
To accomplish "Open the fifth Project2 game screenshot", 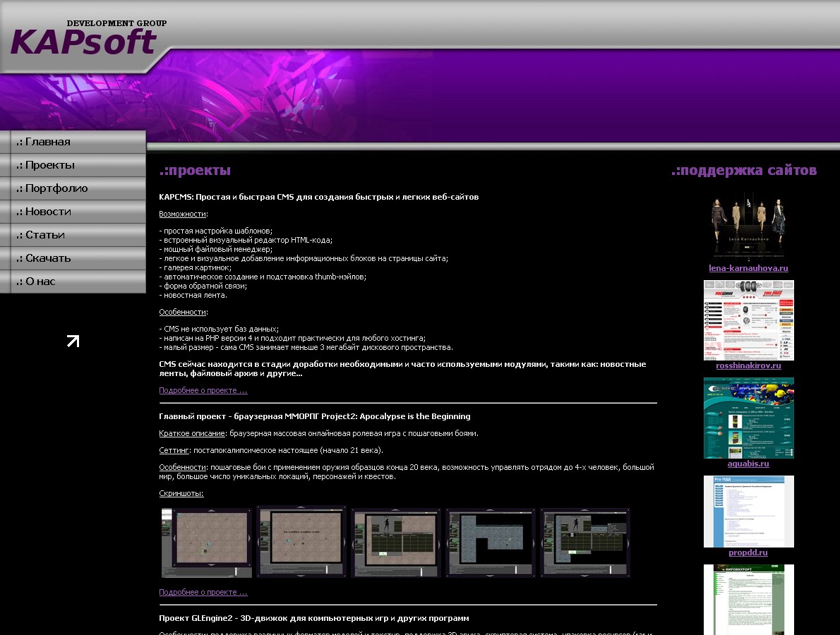I will tap(585, 543).
